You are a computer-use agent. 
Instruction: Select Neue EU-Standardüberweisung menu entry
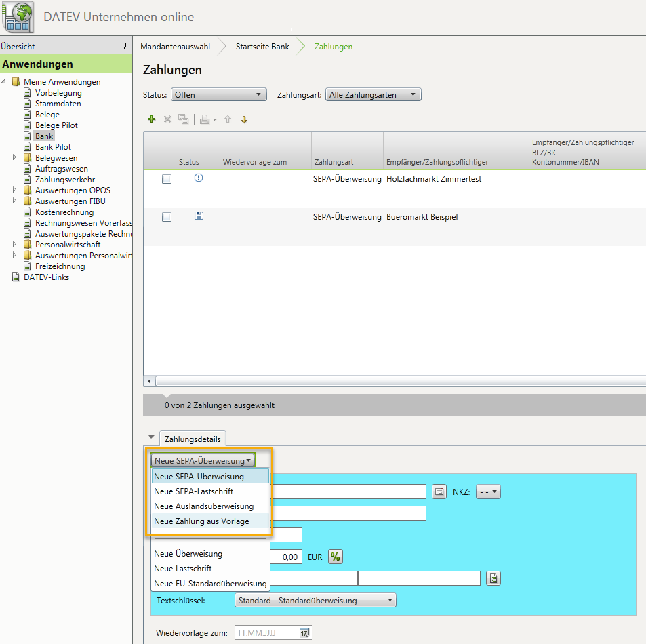[211, 584]
